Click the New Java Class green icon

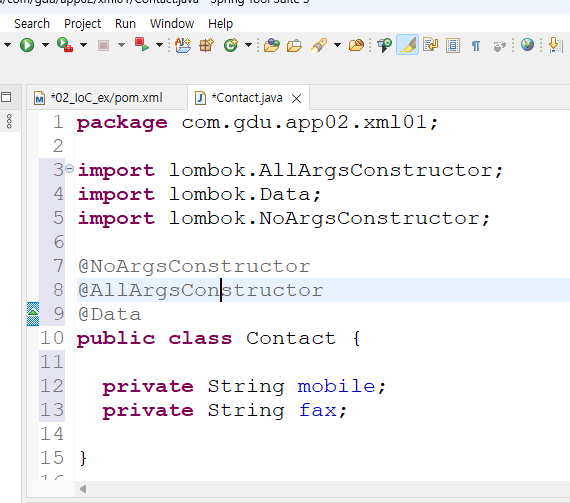pyautogui.click(x=231, y=45)
